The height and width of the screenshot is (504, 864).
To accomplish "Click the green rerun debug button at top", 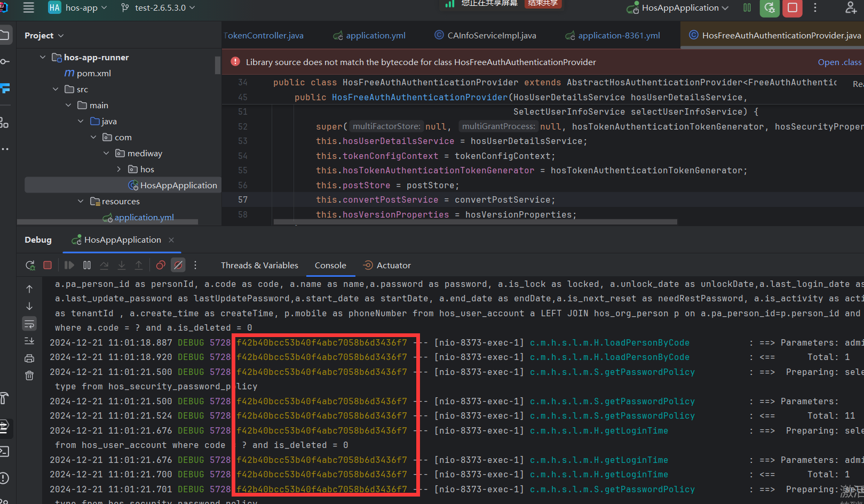I will [770, 7].
